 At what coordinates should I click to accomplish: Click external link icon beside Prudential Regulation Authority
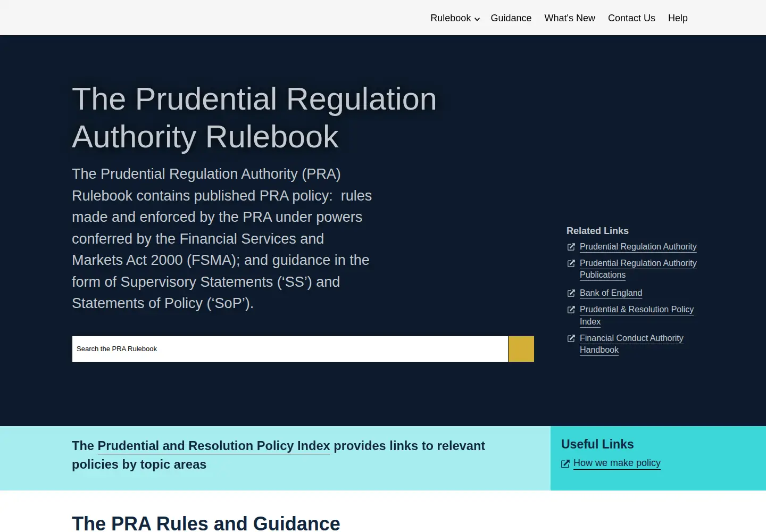[571, 247]
